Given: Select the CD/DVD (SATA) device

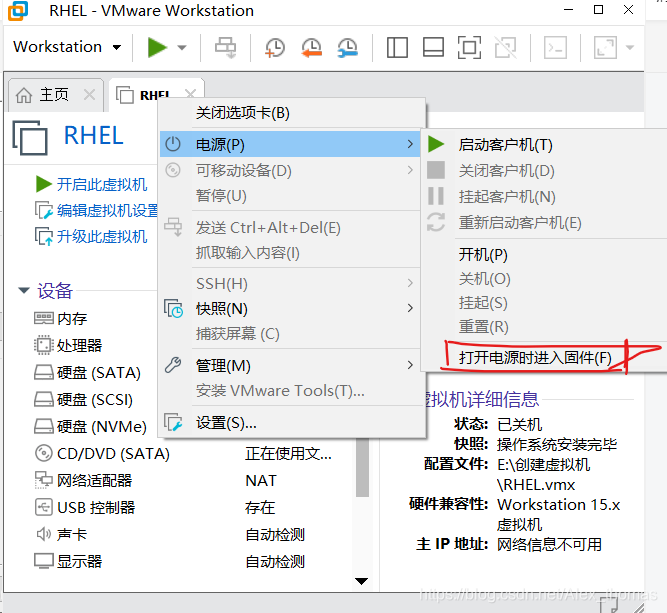Looking at the screenshot, I should pyautogui.click(x=102, y=453).
